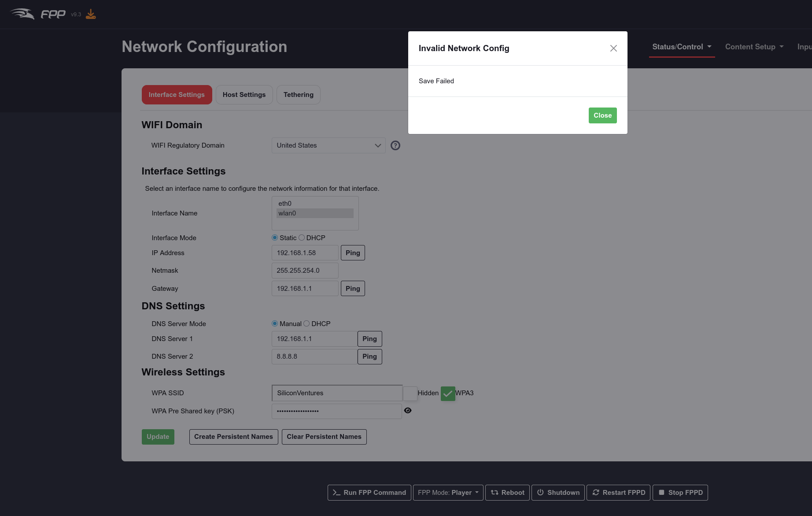Screen dimensions: 812x516
Task: Click the WIFI domain help question icon
Action: click(395, 145)
